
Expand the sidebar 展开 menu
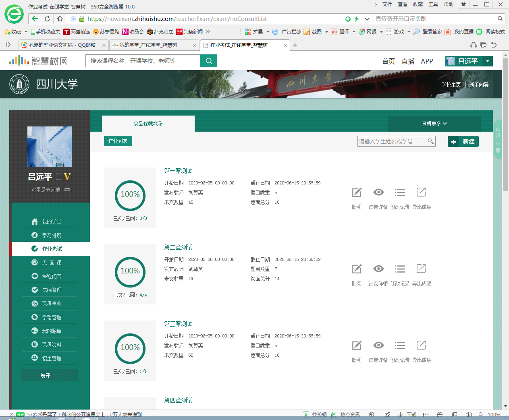[50, 375]
